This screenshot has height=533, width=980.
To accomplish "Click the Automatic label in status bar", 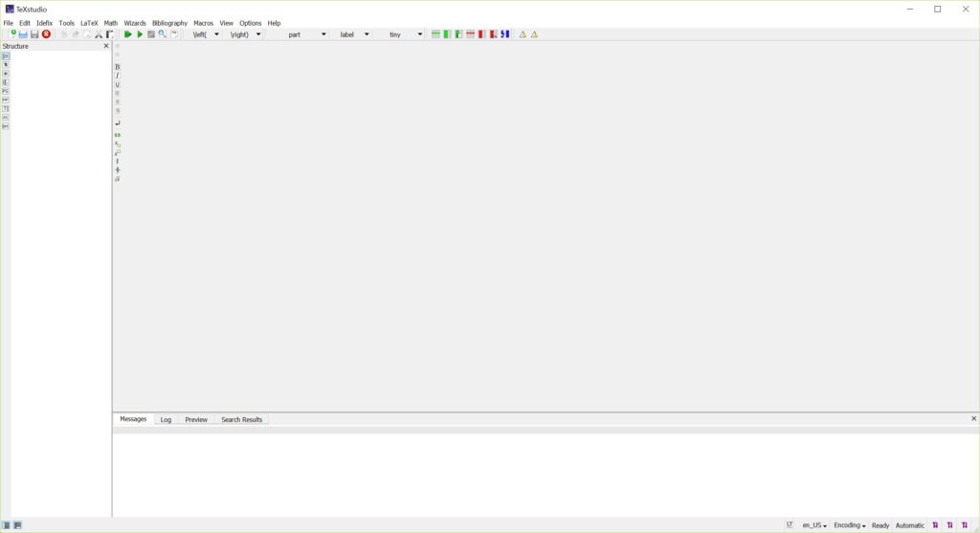I will (909, 525).
